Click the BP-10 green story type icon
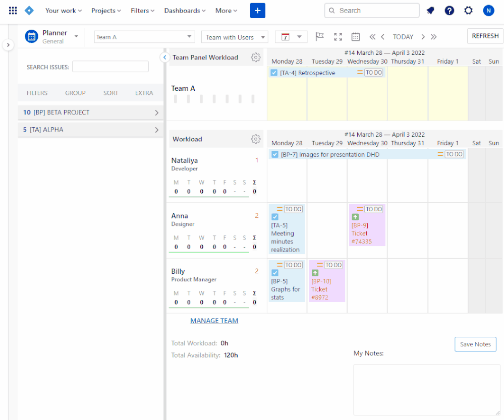This screenshot has height=420, width=504. pos(315,273)
